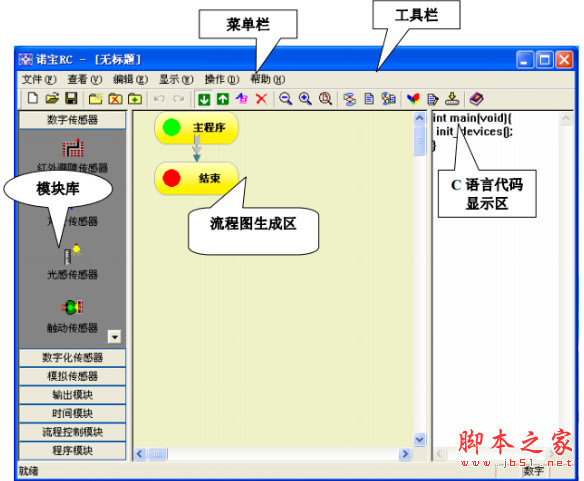Click the combined flowchart and code icon
This screenshot has height=481, width=584.
(x=388, y=99)
